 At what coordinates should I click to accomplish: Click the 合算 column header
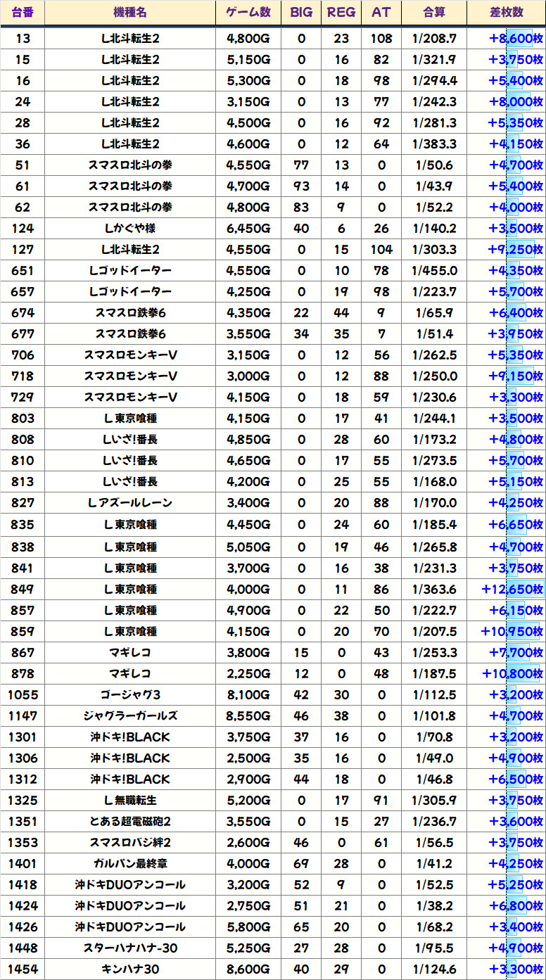click(x=434, y=13)
